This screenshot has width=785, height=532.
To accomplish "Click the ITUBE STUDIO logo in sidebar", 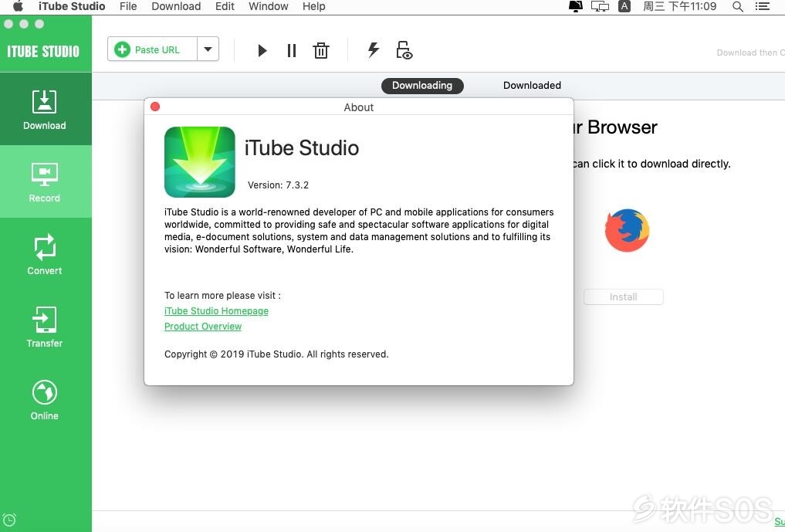I will coord(43,51).
